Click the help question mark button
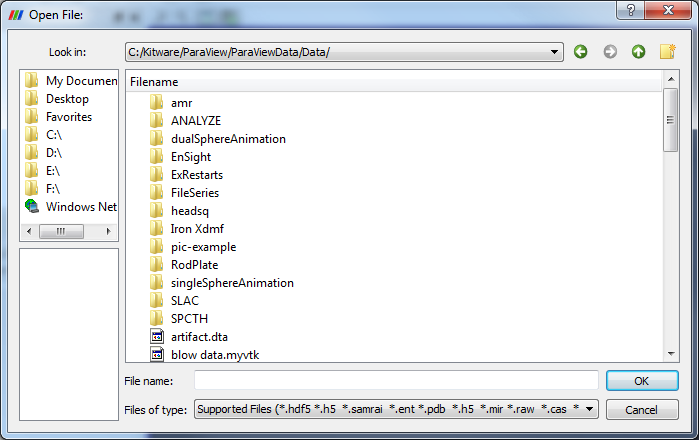This screenshot has height=440, width=699. [x=630, y=10]
